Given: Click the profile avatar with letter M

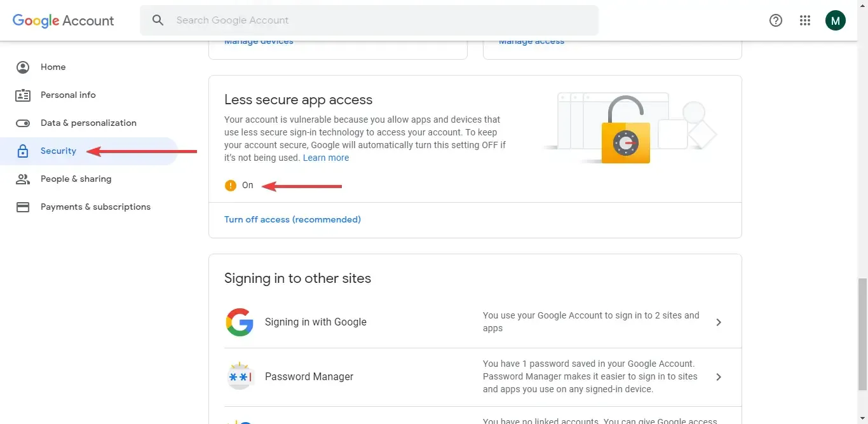Looking at the screenshot, I should point(835,20).
